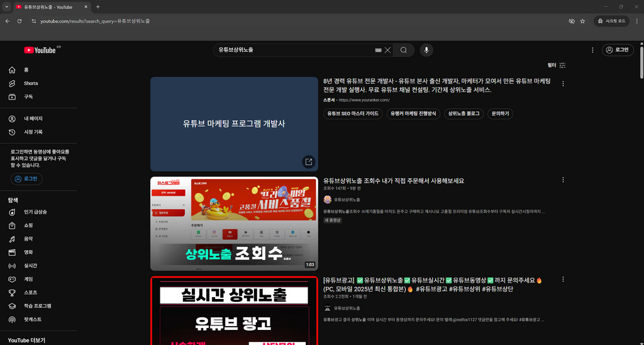The image size is (644, 345).
Task: Select the 상위노출 블로그 chip
Action: click(x=464, y=113)
